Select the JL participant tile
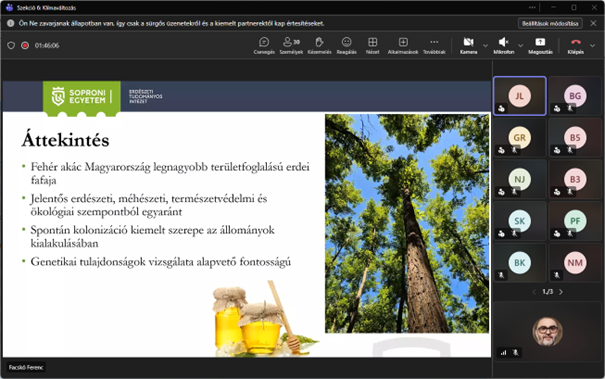 click(520, 96)
